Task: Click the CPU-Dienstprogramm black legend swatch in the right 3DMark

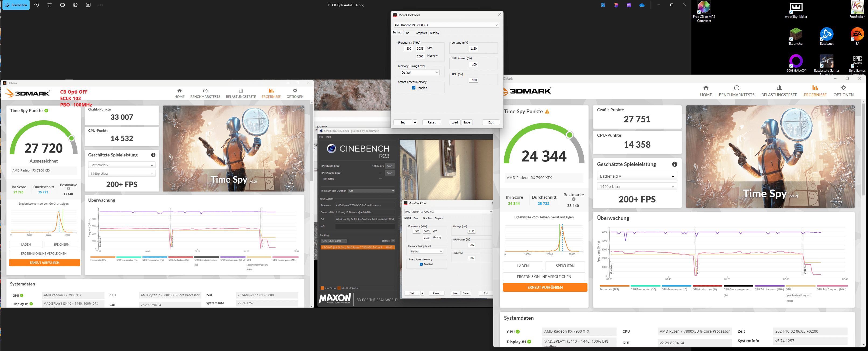Action: [x=738, y=286]
